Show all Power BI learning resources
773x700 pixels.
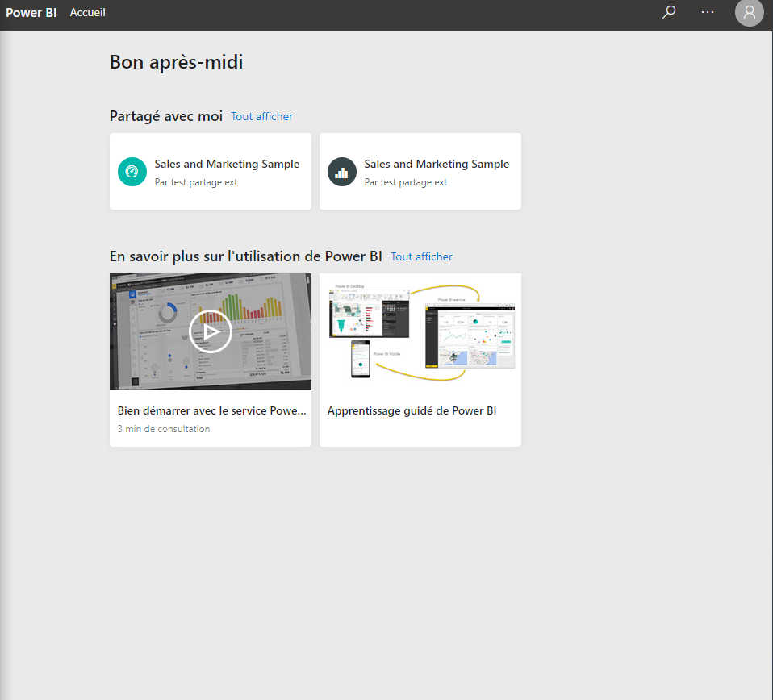click(421, 256)
